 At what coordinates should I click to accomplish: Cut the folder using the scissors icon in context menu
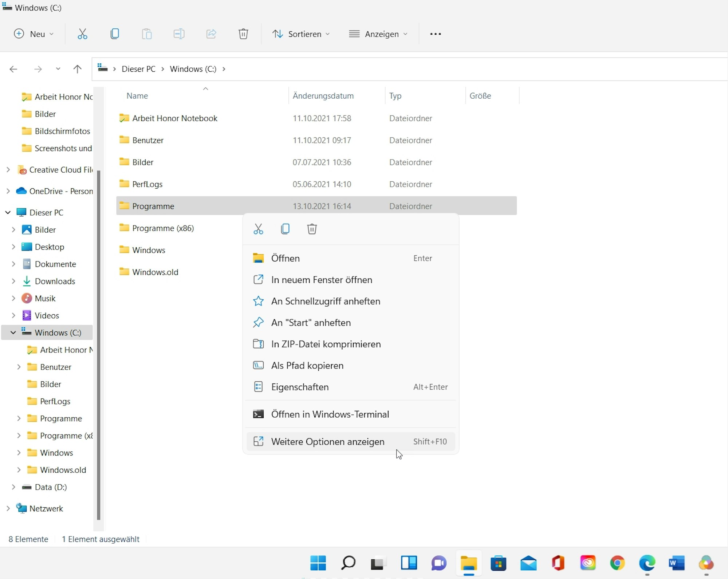[x=259, y=229]
